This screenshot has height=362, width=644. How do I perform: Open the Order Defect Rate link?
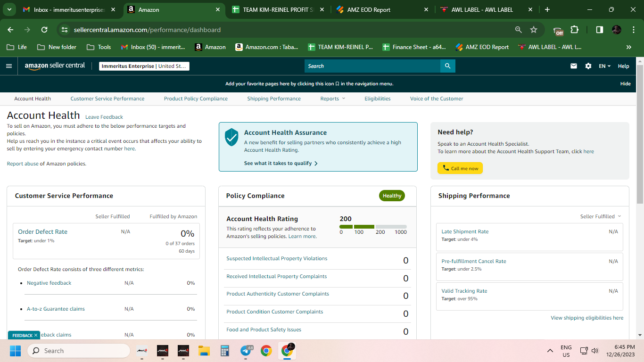click(x=42, y=231)
